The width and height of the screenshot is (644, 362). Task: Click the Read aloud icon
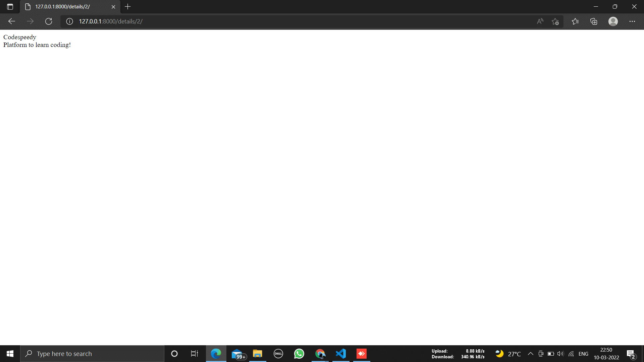click(x=540, y=21)
